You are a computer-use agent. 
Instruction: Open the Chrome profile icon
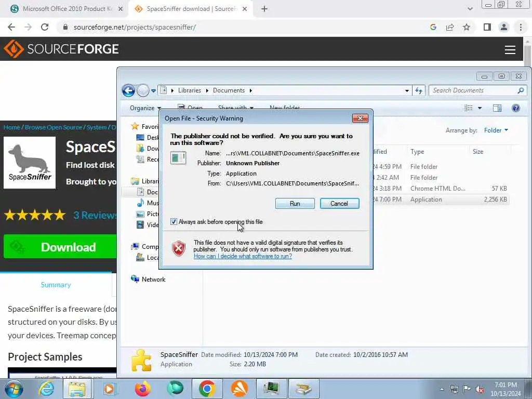(x=504, y=27)
